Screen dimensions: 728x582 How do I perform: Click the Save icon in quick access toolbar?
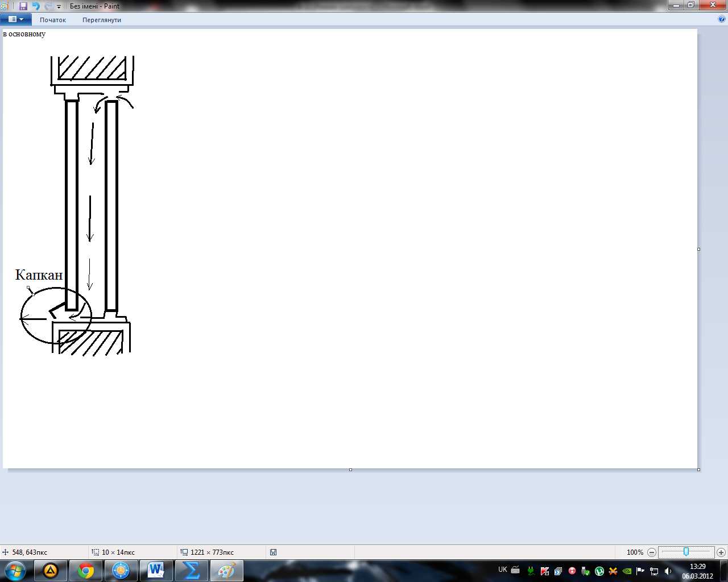[23, 6]
